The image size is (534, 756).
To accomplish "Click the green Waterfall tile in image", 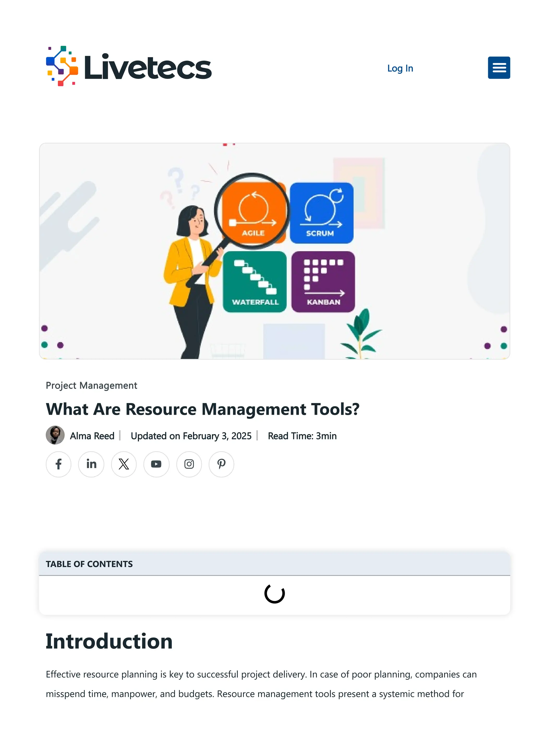I will (x=255, y=282).
